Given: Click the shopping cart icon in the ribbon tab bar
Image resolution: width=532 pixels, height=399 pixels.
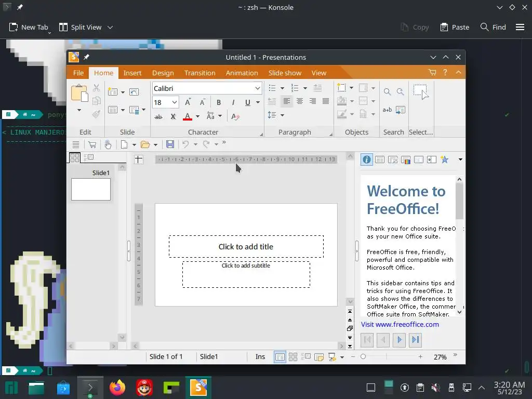Looking at the screenshot, I should click(432, 72).
